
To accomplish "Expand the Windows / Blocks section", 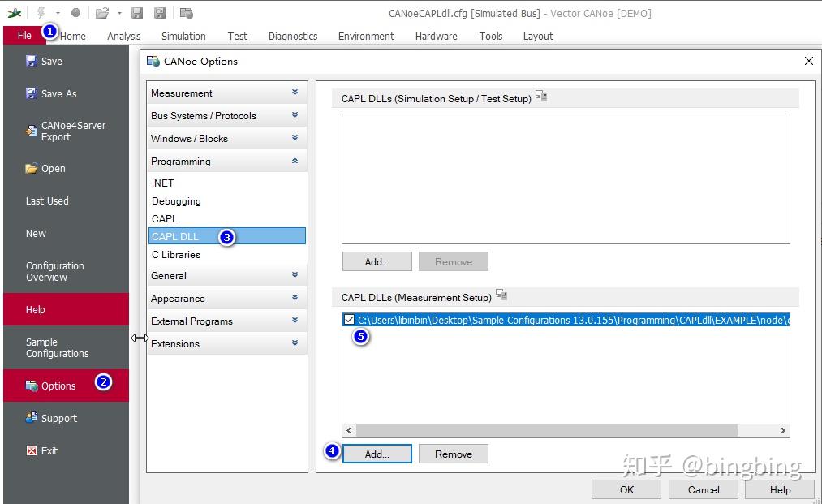I will pos(226,139).
